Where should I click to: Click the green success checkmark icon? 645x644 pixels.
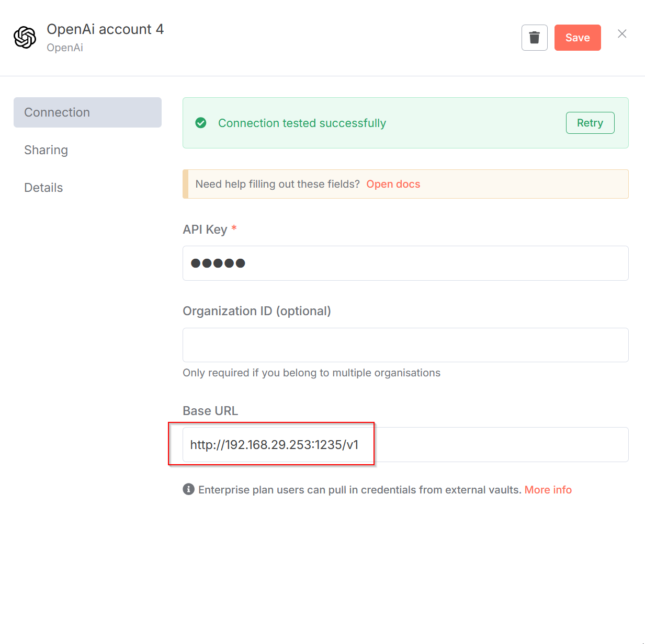click(x=201, y=123)
